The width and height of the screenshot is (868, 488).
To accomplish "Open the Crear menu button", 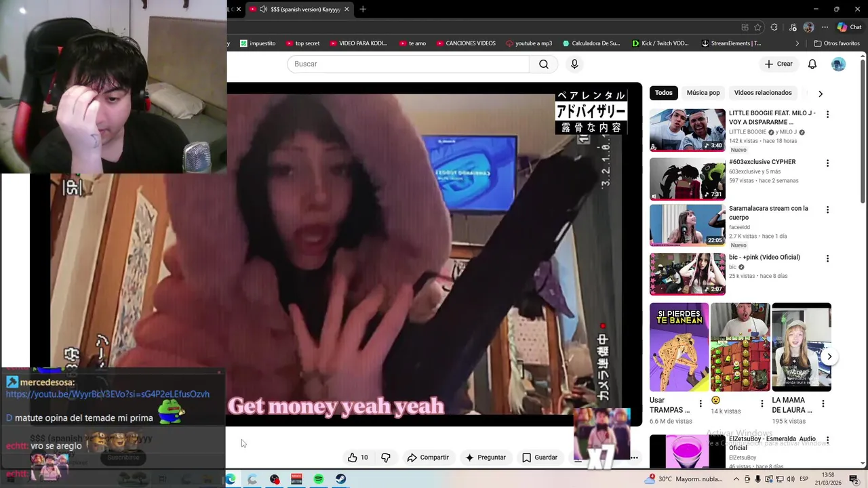I will tap(778, 64).
